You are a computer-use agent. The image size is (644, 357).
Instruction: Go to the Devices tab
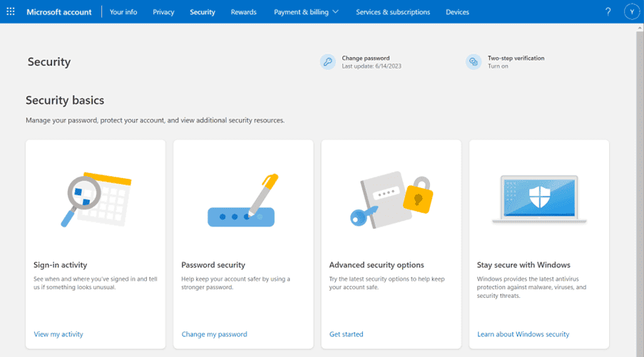pyautogui.click(x=458, y=12)
